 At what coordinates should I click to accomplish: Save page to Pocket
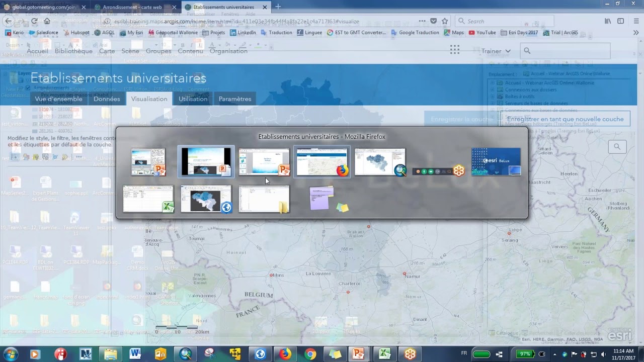pos(434,21)
